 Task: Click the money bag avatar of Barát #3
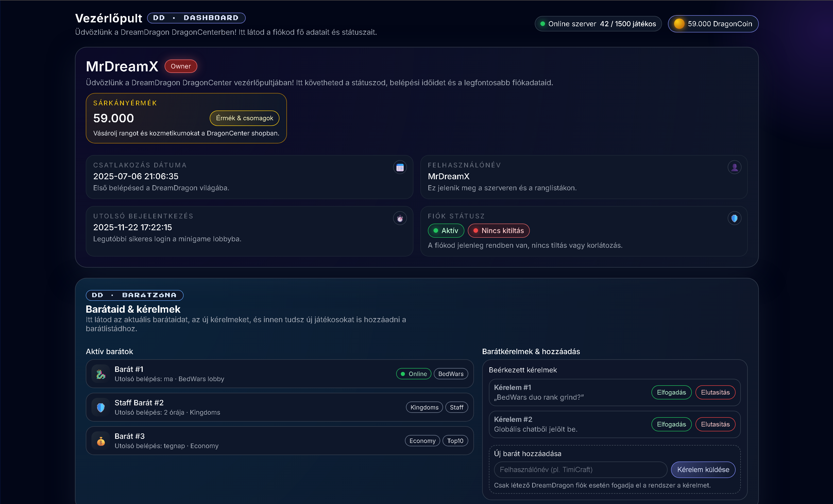(x=101, y=441)
